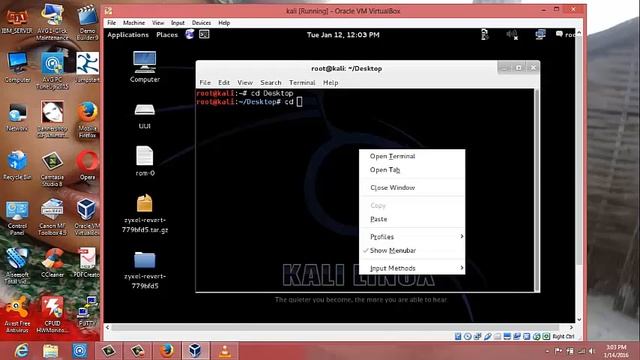Open the network icon in Kali top panel
The image size is (640, 360).
[540, 35]
